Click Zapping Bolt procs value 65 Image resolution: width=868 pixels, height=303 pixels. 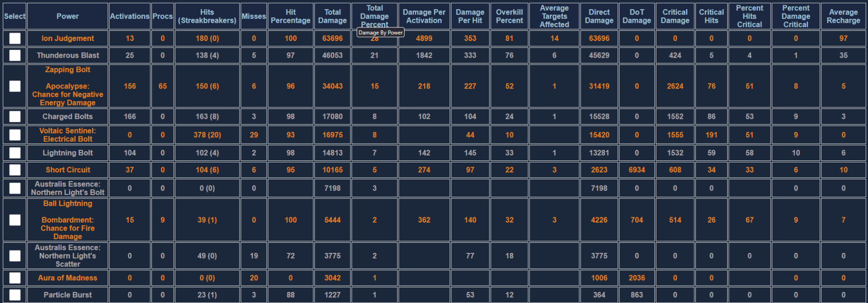(163, 86)
